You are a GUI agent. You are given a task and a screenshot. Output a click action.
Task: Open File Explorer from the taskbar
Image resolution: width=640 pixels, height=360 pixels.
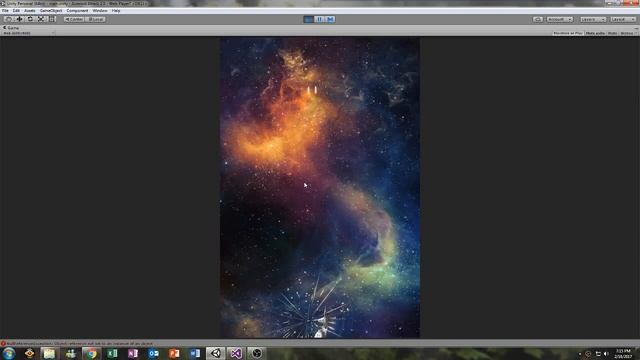tap(49, 353)
